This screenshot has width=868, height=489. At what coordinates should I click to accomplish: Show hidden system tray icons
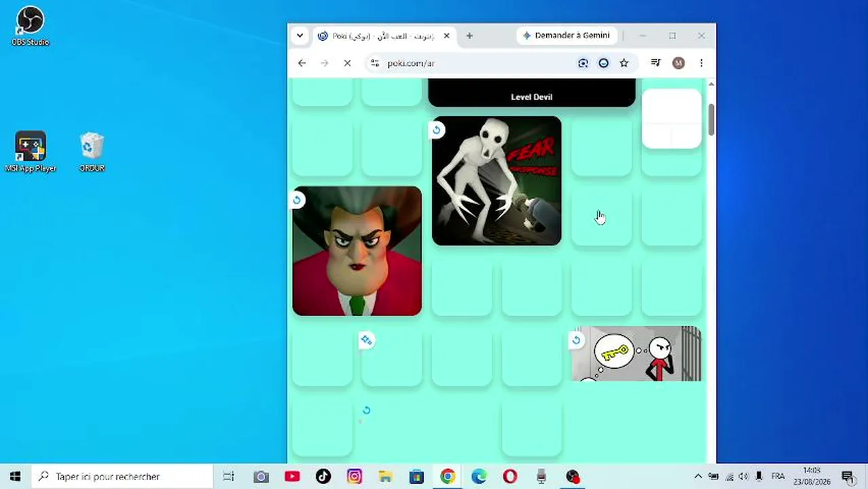698,476
